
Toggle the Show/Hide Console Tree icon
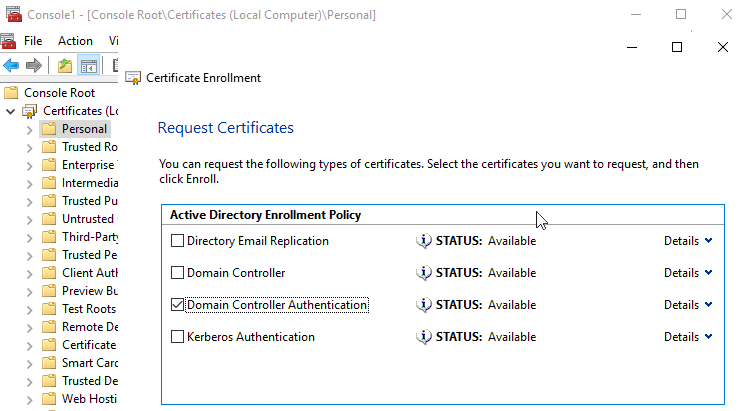[x=88, y=66]
